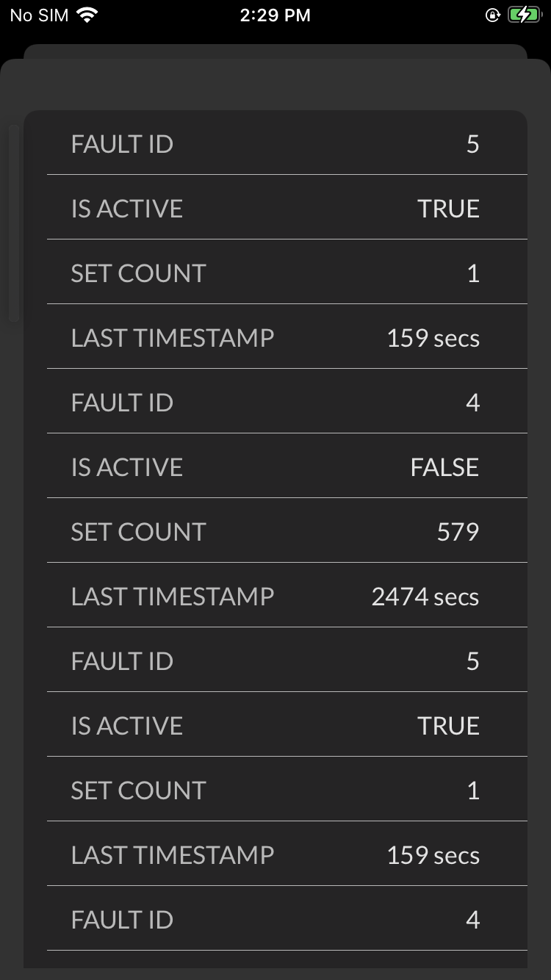Tap the rotation lock status icon
The width and height of the screenshot is (551, 980).
point(493,15)
